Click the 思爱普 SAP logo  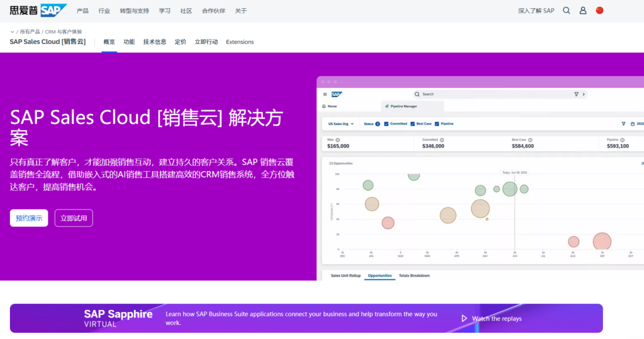[x=38, y=10]
